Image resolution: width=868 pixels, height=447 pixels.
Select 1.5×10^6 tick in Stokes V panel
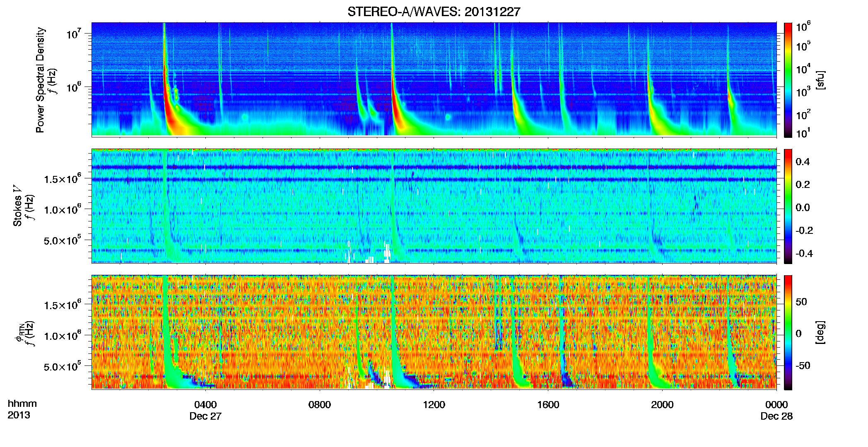click(x=62, y=179)
